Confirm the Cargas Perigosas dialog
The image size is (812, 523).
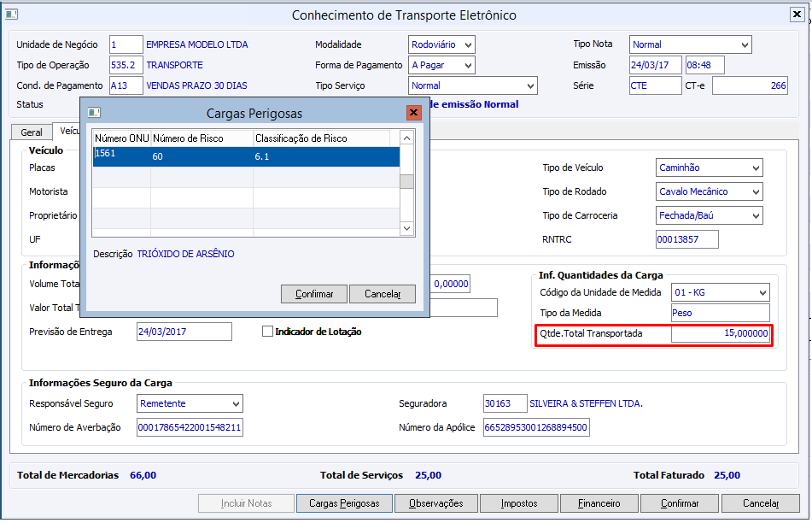point(314,294)
